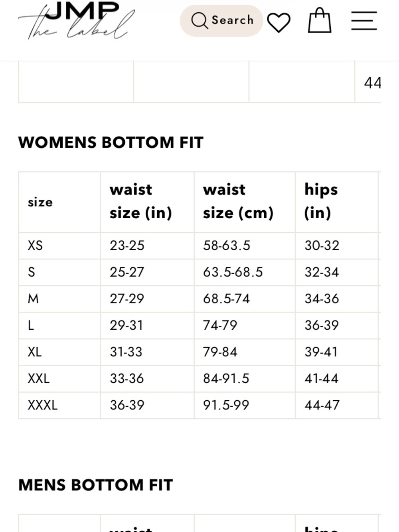Click the Search magnifier icon
This screenshot has height=532, width=399.
(x=199, y=20)
